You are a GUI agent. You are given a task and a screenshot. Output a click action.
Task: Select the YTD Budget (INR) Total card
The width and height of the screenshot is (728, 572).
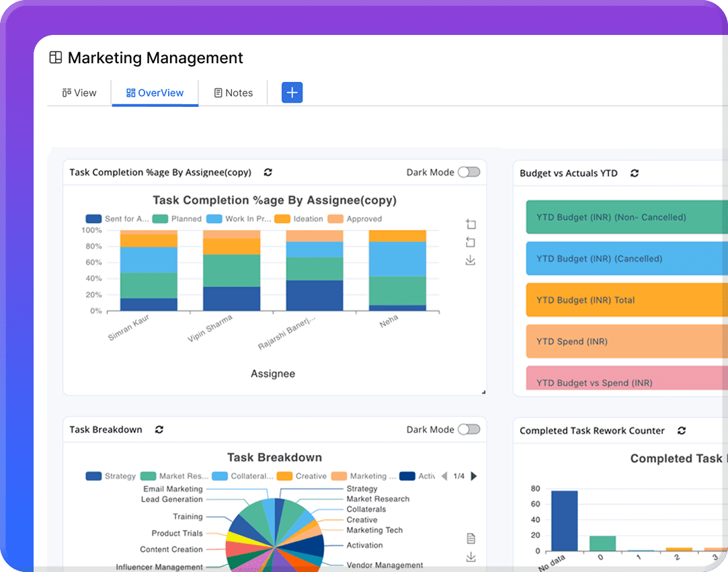tap(626, 300)
